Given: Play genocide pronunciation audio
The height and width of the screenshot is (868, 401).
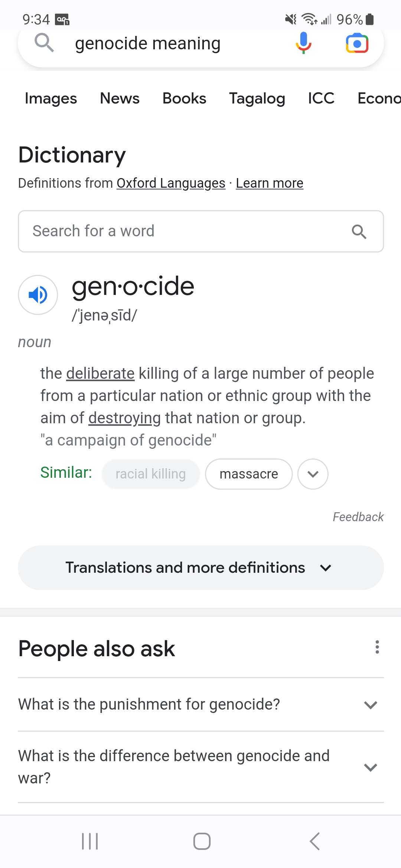Looking at the screenshot, I should coord(38,295).
